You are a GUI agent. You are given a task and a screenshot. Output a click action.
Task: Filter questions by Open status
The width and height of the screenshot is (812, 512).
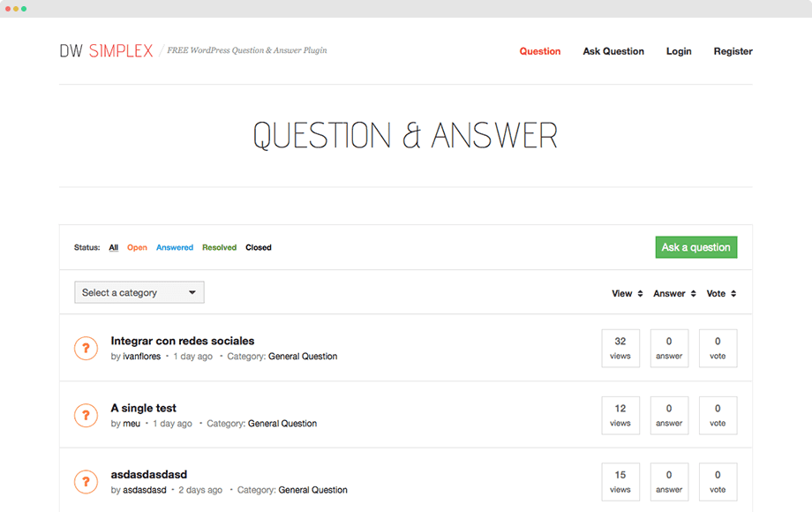coord(137,248)
